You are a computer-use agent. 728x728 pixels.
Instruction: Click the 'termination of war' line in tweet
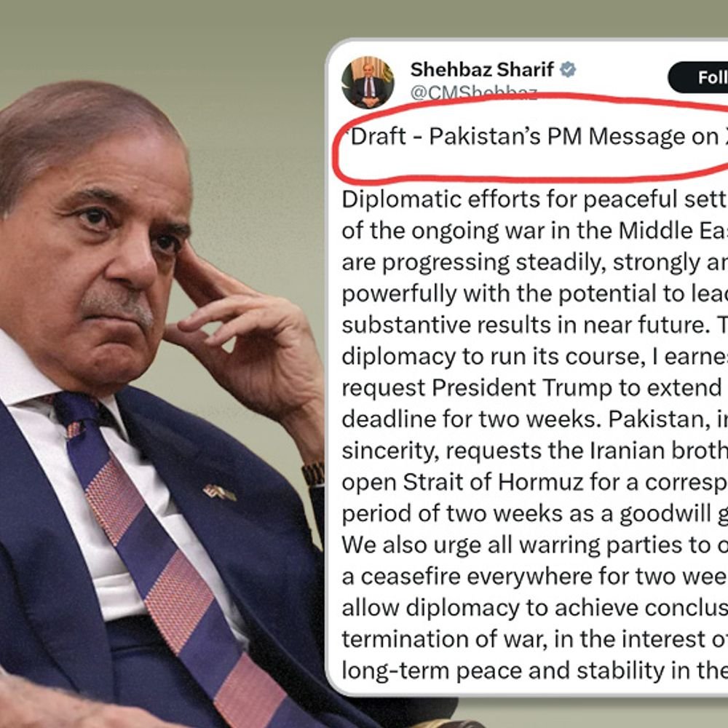point(535,639)
